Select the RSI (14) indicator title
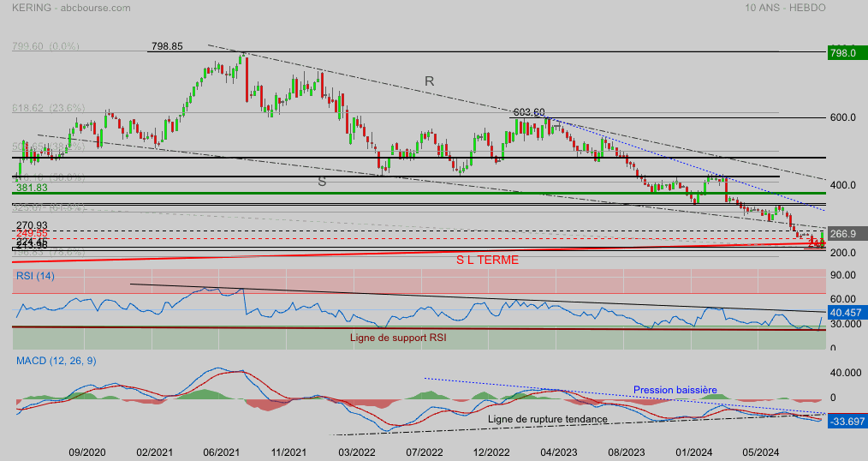The image size is (868, 461). click(35, 276)
